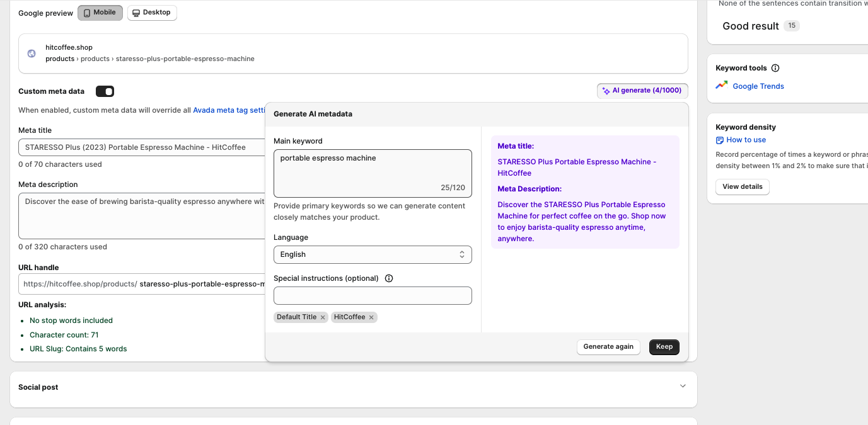The width and height of the screenshot is (868, 425).
Task: Click the Google Trends chart icon
Action: 721,86
